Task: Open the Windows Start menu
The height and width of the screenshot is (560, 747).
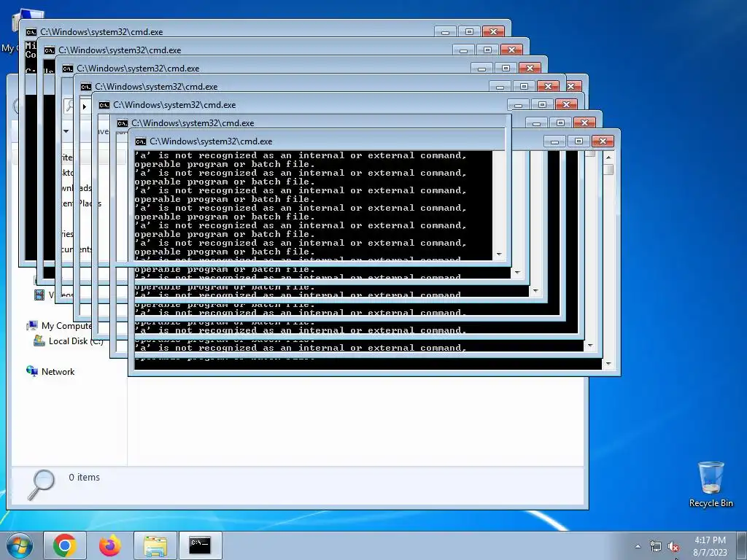Action: (x=20, y=545)
